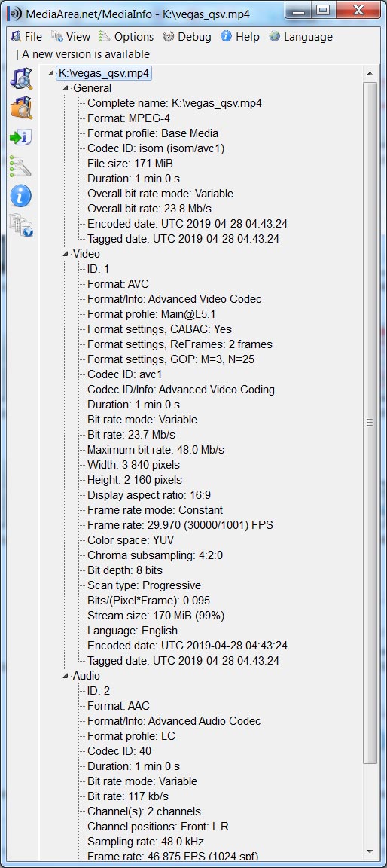Select 'Format settings, CABAC: Yes' row

coord(160,329)
